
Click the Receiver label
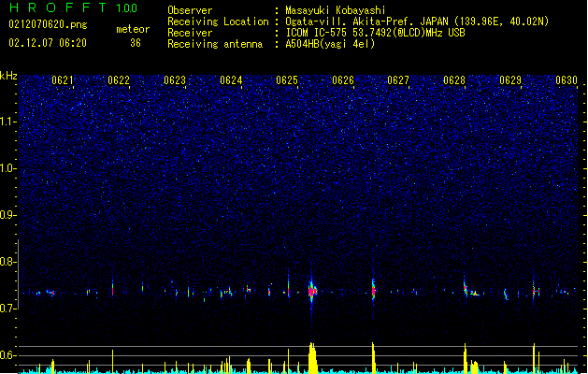(190, 33)
